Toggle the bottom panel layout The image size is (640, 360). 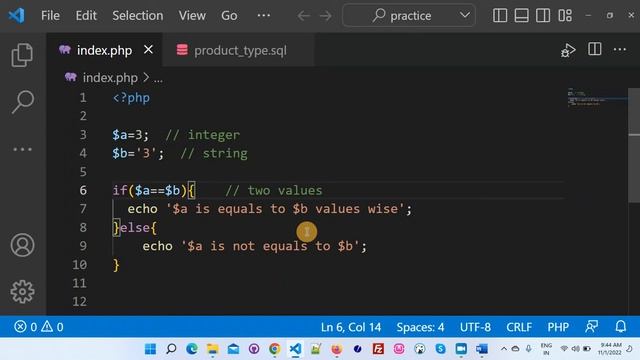tap(521, 16)
